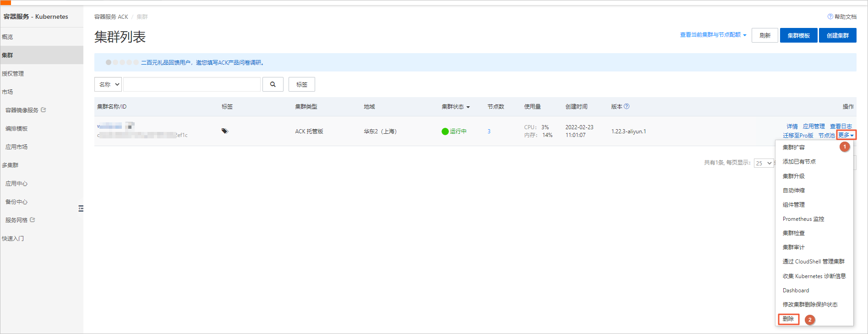Choose 收集 Kubernetes 诊断信息
Viewport: 868px width, 334px height.
click(x=814, y=276)
